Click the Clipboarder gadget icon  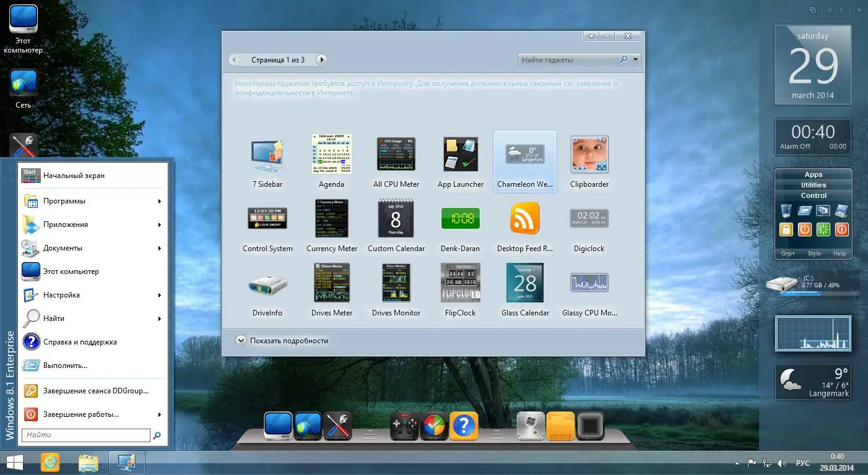pos(589,155)
